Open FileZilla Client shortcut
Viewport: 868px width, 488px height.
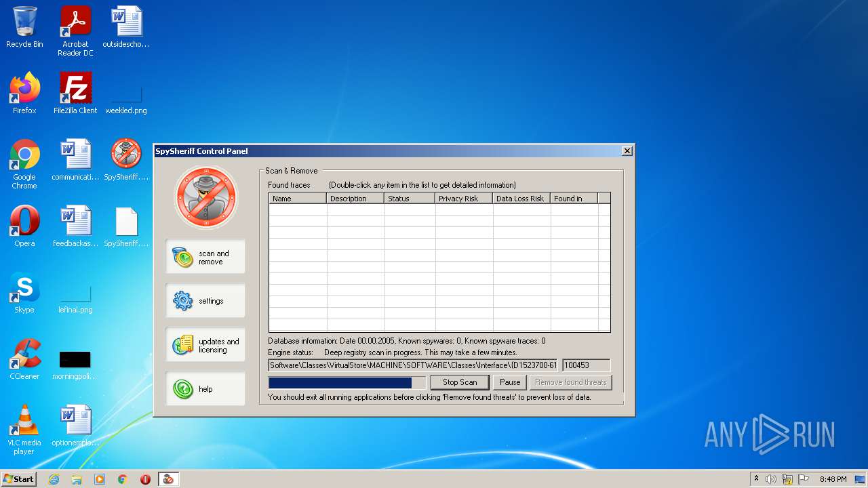(x=75, y=94)
